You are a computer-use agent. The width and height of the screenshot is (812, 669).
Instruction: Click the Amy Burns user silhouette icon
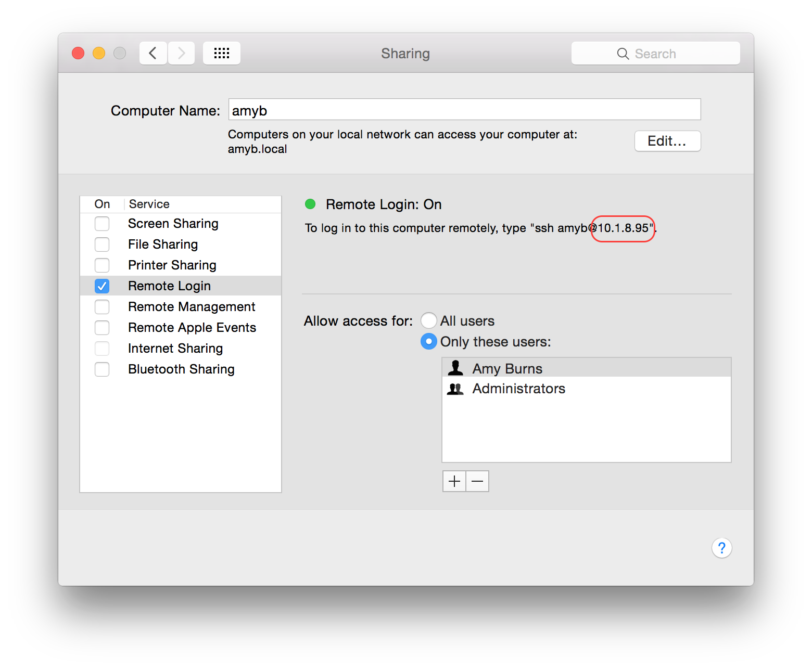(455, 367)
